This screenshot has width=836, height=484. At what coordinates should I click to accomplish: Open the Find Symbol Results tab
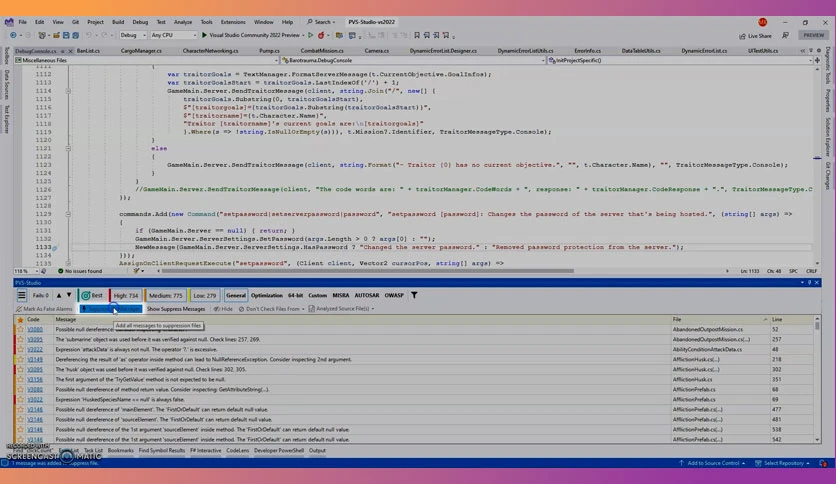(x=162, y=450)
